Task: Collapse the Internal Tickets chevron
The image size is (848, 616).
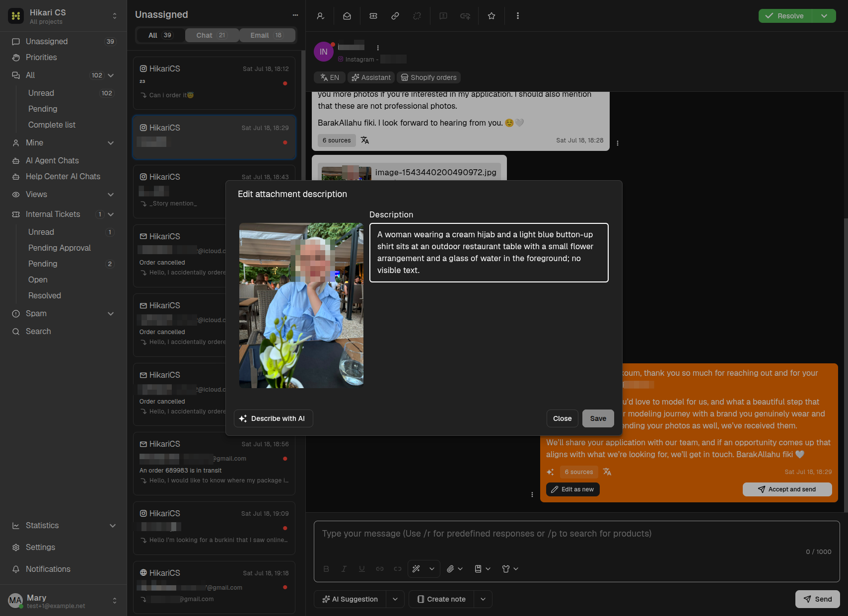Action: coord(111,214)
